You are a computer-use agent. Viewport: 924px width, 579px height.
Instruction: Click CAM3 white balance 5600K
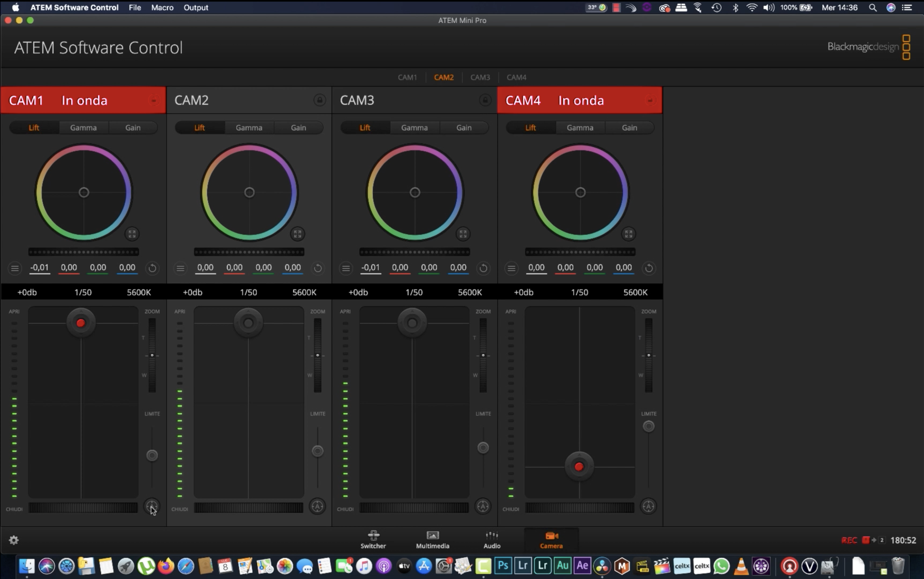[x=470, y=292]
